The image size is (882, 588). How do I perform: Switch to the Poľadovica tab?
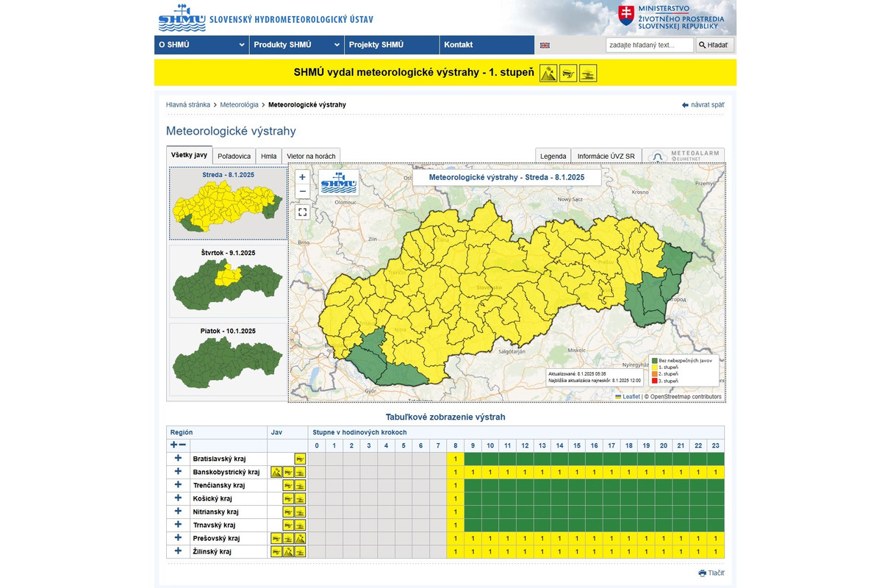point(234,156)
